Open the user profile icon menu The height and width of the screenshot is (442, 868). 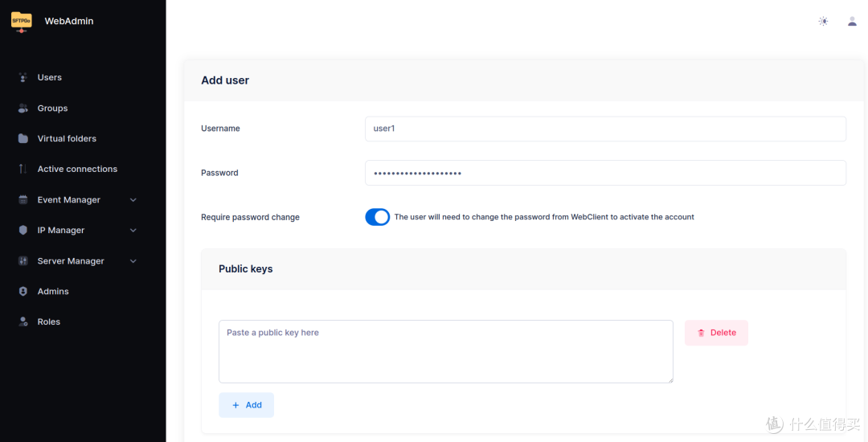point(852,21)
